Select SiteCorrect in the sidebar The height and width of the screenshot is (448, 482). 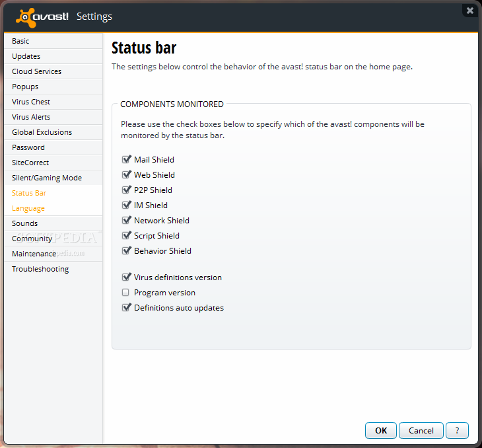coord(53,163)
